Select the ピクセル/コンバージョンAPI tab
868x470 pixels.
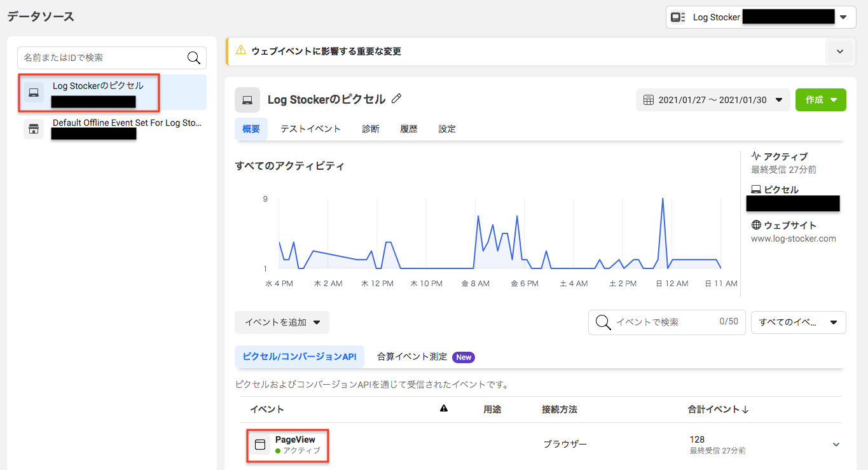tap(300, 357)
